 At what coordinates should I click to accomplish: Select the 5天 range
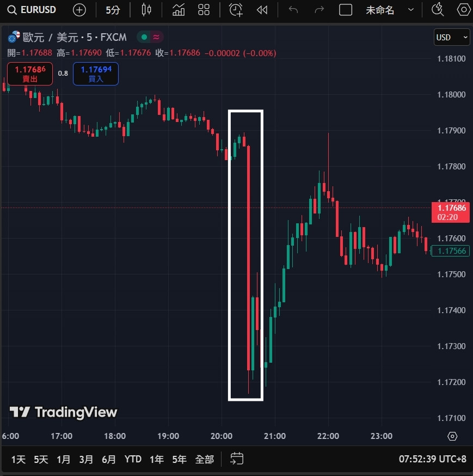[x=41, y=459]
